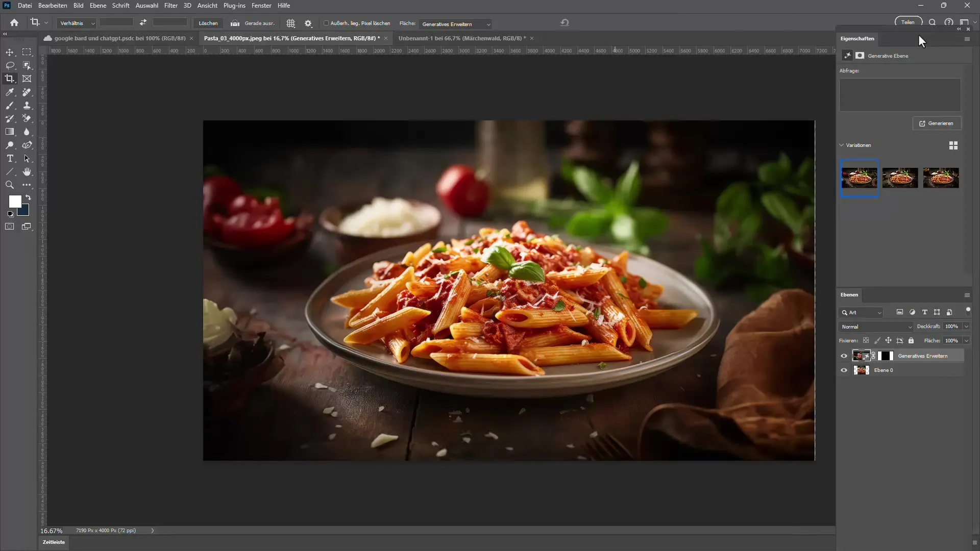Select the Frame tool
Image resolution: width=980 pixels, height=551 pixels.
pyautogui.click(x=27, y=79)
